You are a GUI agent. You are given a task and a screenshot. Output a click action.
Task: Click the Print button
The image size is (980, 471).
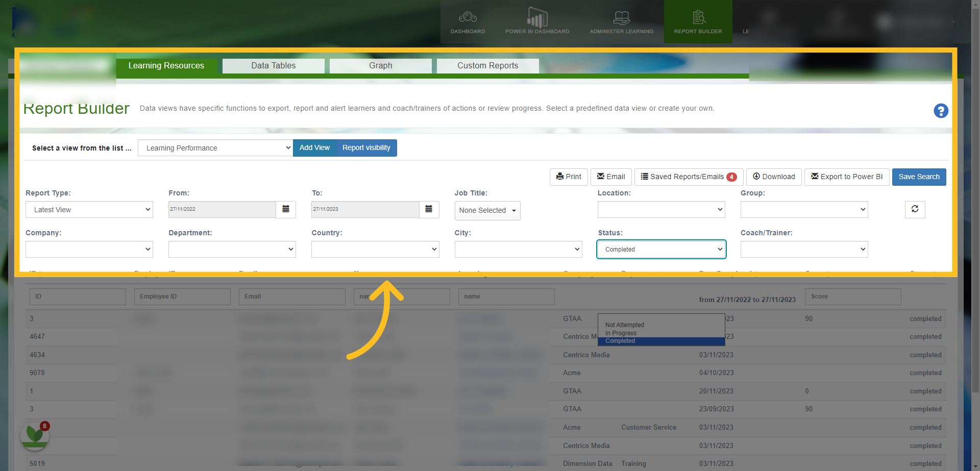click(569, 177)
